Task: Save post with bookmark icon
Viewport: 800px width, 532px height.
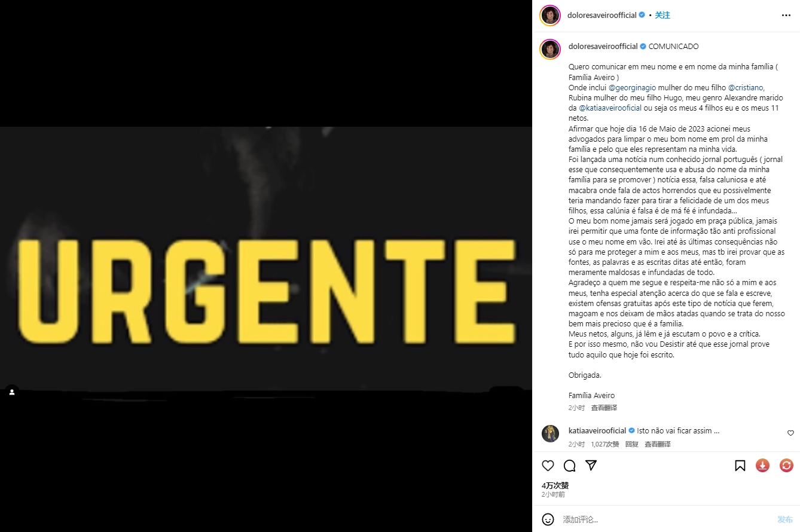Action: (x=740, y=466)
